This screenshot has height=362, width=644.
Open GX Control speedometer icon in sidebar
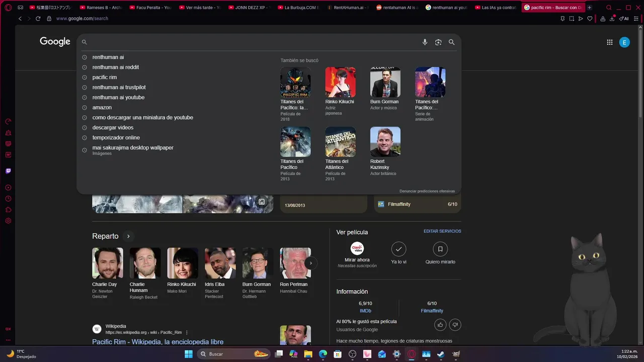point(8,121)
